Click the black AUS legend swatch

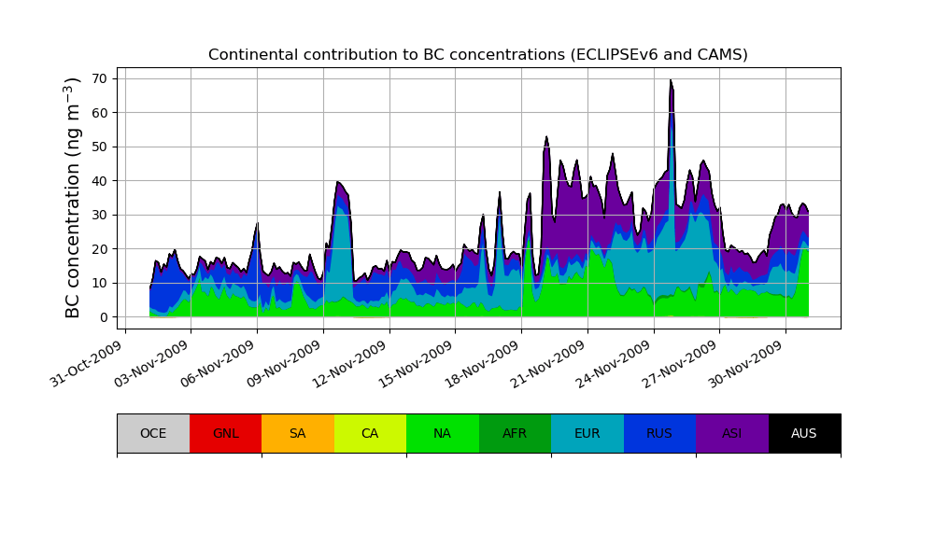tap(804, 433)
